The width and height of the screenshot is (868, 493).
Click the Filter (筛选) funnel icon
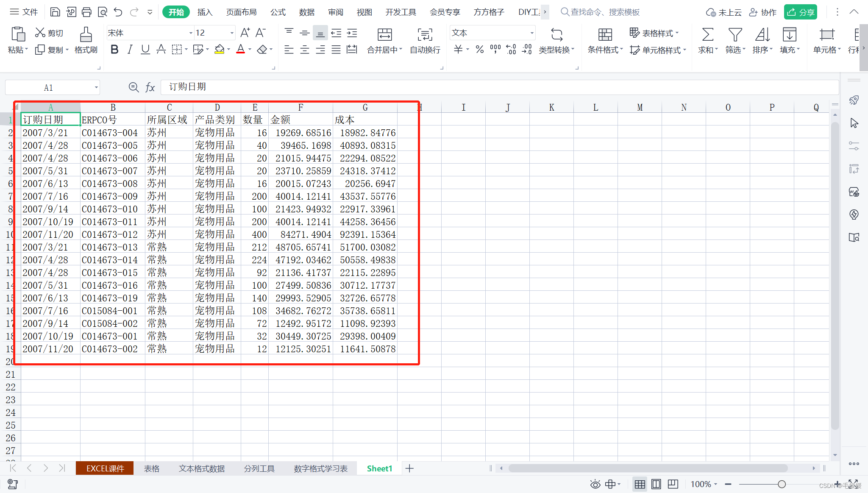(735, 35)
